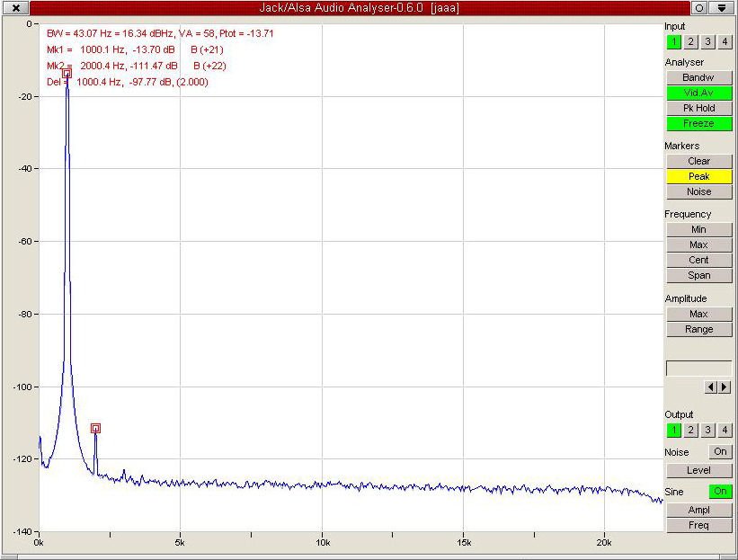This screenshot has width=738, height=560.
Task: Click the Sine Freq button
Action: click(699, 525)
